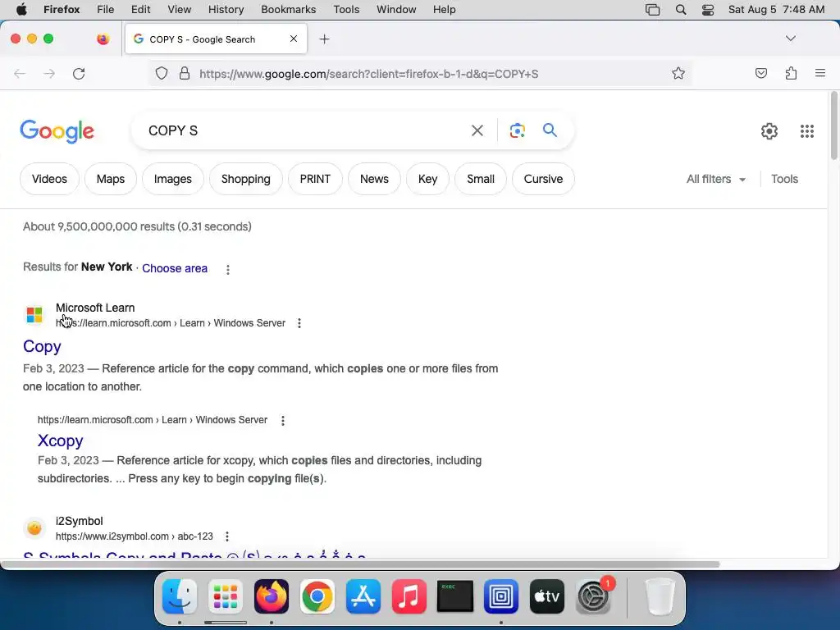Viewport: 840px width, 630px height.
Task: Open System Settings from the Dock
Action: pyautogui.click(x=594, y=596)
